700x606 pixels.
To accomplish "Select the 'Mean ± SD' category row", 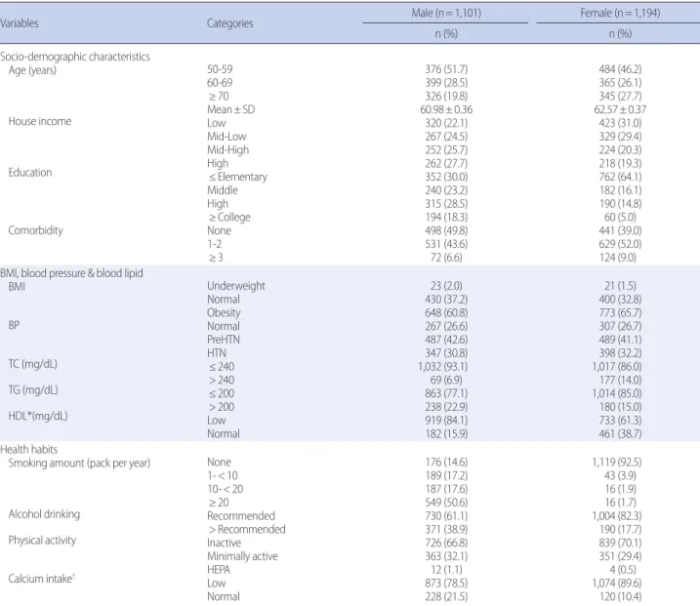I will pyautogui.click(x=230, y=109).
